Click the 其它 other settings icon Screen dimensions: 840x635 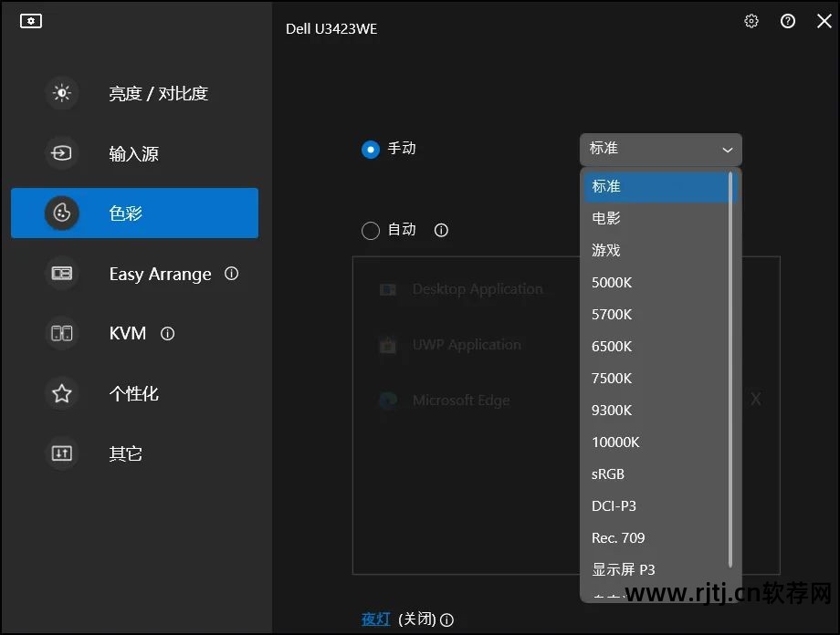[61, 453]
